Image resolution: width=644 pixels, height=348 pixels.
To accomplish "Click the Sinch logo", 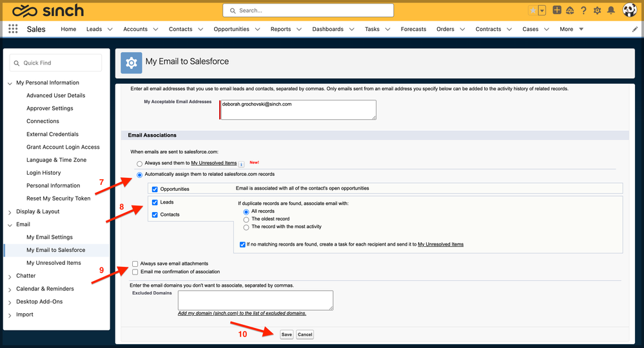I will pyautogui.click(x=48, y=11).
